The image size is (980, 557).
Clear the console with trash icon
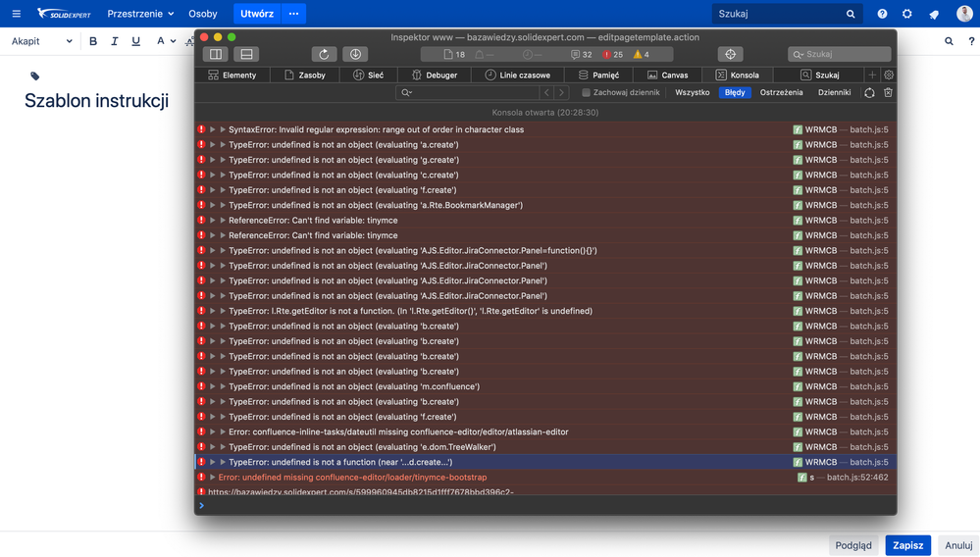[888, 92]
